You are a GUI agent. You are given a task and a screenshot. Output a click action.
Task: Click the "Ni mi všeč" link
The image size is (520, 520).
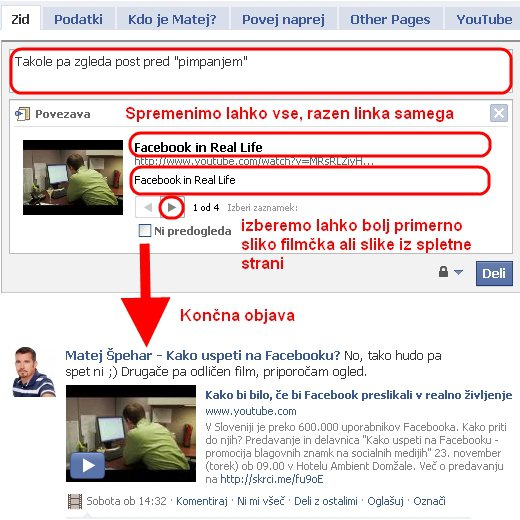[261, 501]
